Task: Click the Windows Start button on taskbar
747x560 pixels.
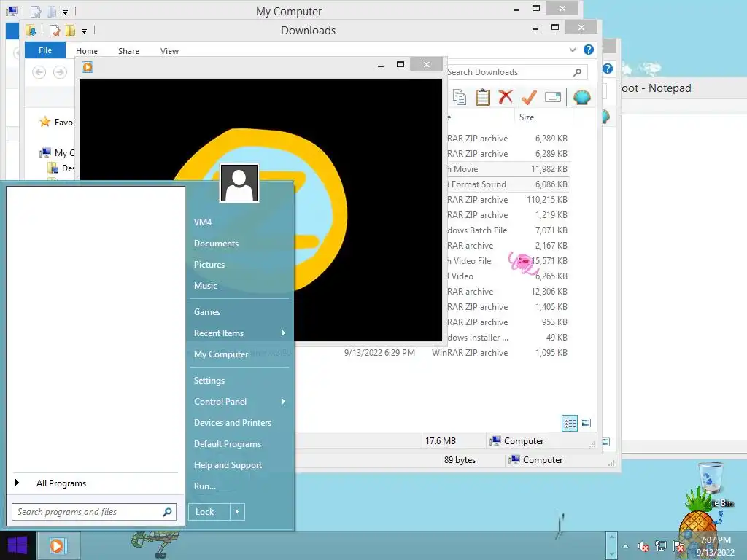Action: (18, 545)
